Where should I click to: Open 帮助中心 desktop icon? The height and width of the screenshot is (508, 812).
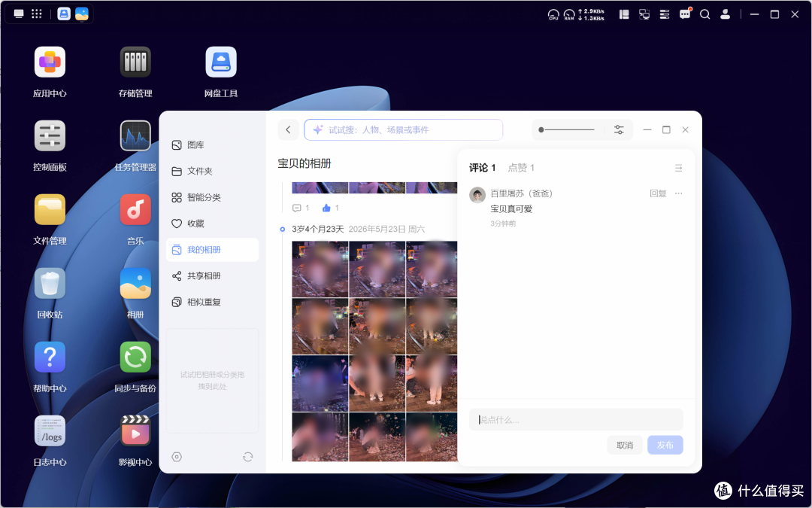(x=50, y=357)
